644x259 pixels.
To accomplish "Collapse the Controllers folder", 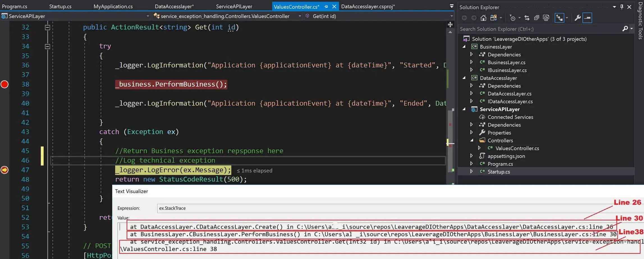I will pos(472,140).
